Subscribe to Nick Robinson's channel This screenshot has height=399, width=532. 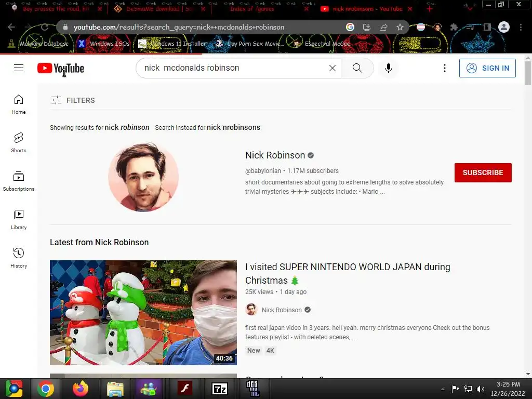(483, 172)
